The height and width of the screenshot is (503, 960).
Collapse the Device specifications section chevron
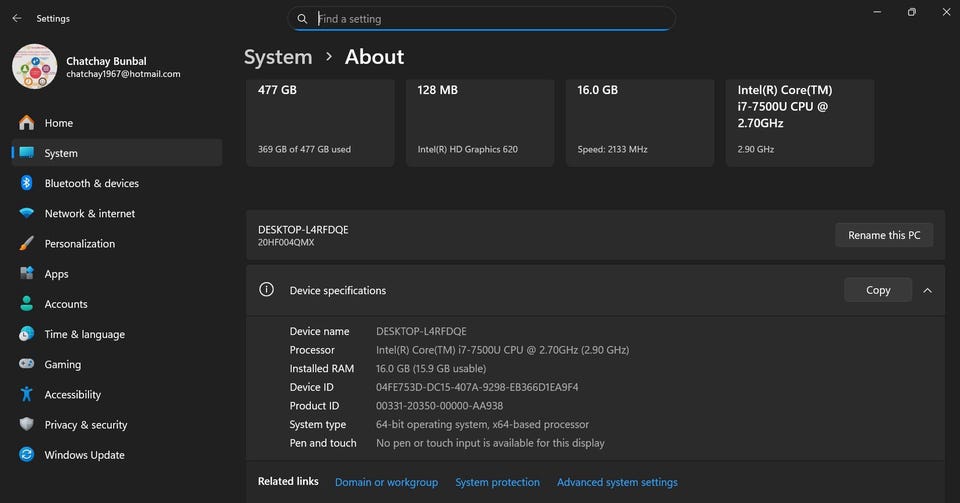click(927, 290)
